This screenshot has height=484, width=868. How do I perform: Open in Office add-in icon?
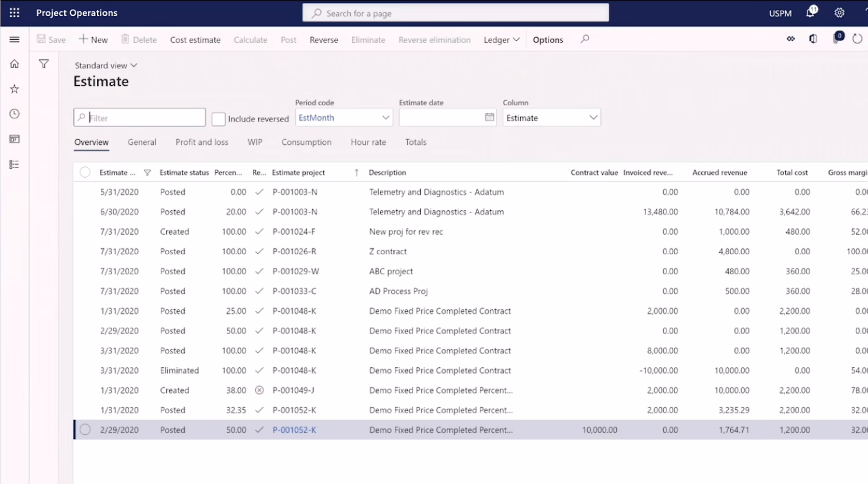point(813,39)
